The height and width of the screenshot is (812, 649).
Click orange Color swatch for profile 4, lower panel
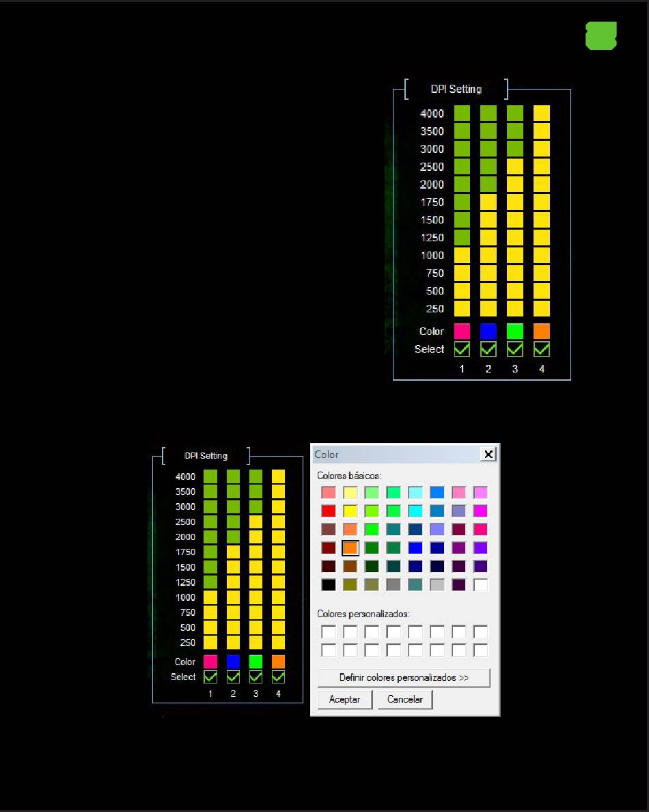[x=278, y=662]
